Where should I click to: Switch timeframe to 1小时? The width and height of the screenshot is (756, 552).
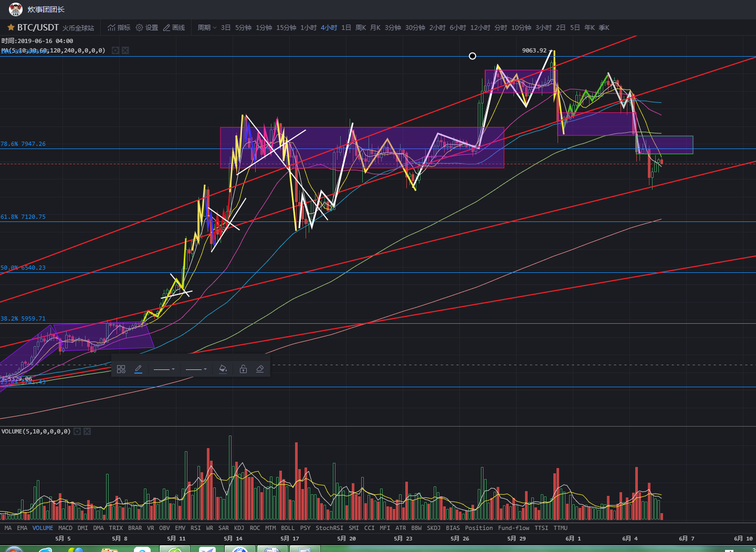(x=309, y=27)
